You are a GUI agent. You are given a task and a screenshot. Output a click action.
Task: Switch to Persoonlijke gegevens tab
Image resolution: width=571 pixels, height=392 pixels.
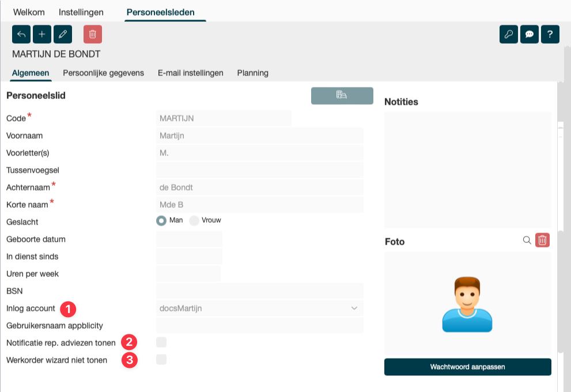click(103, 73)
